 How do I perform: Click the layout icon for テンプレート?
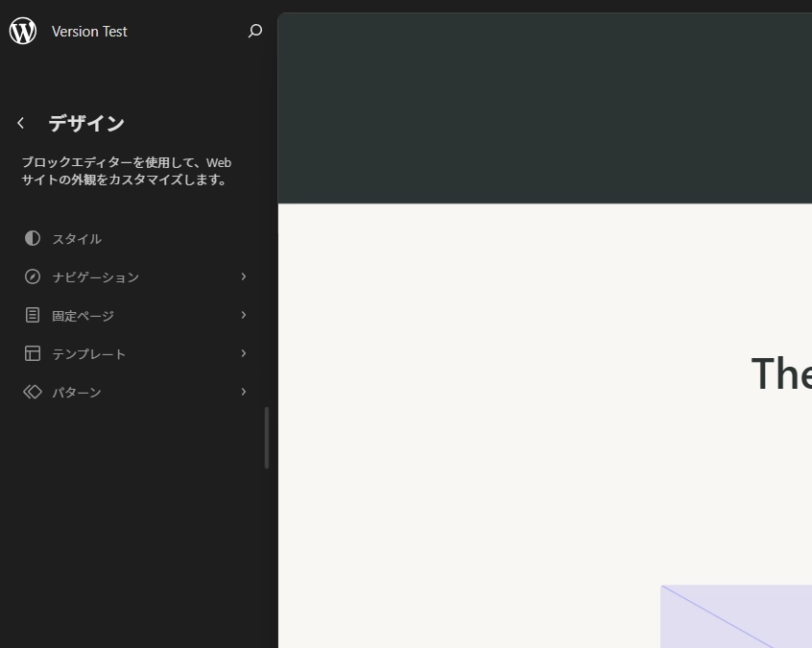[33, 353]
